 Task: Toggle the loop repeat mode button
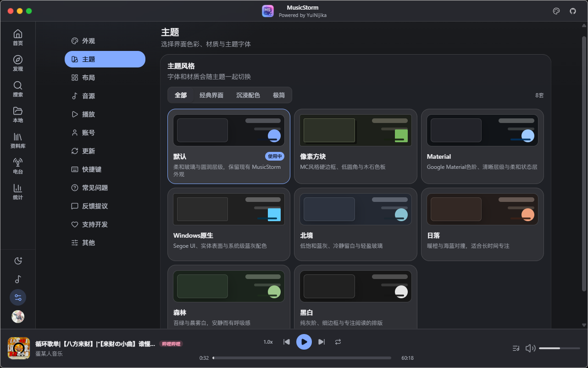pos(338,342)
